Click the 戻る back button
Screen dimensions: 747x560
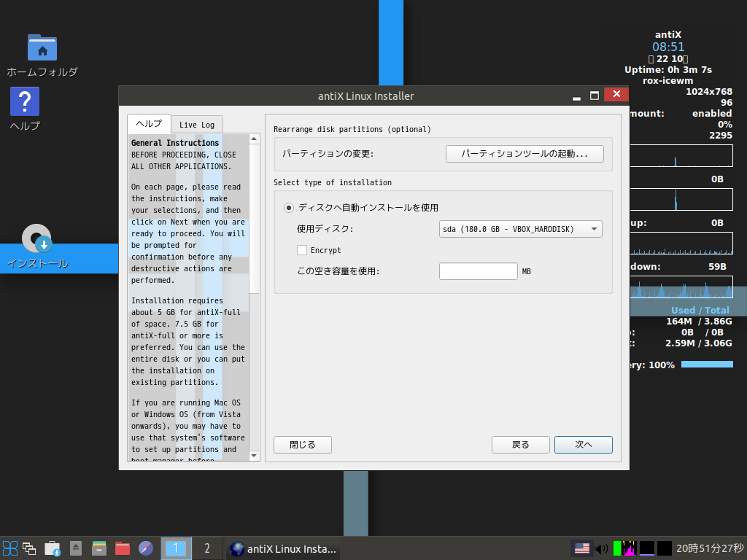521,445
